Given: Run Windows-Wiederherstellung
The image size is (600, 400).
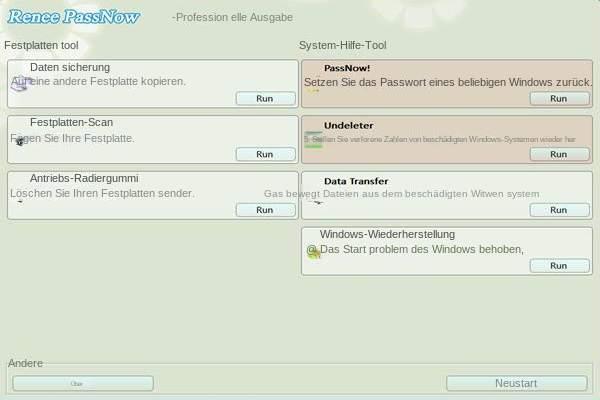Looking at the screenshot, I should point(559,266).
